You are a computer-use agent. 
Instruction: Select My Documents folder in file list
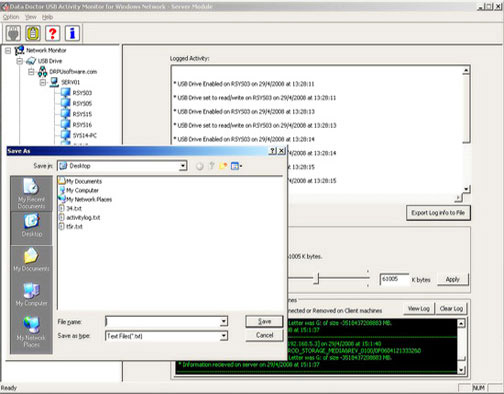coord(80,181)
